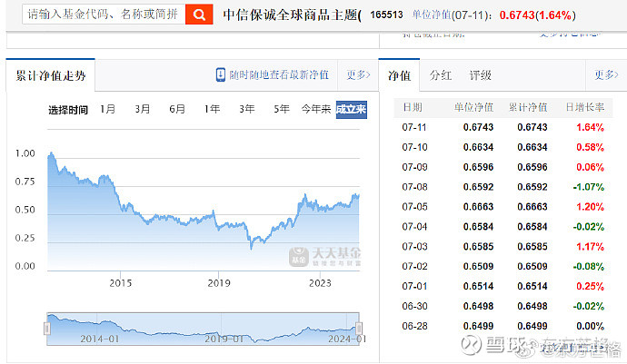Click the 2019 axis label on chart
627x364 pixels.
219,283
